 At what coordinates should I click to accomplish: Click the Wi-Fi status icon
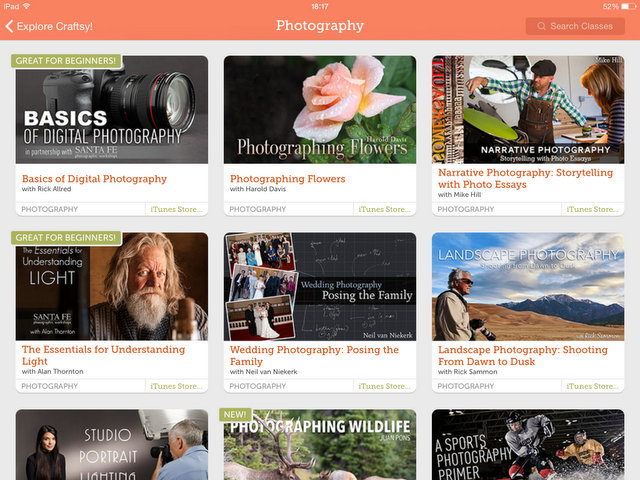point(26,6)
